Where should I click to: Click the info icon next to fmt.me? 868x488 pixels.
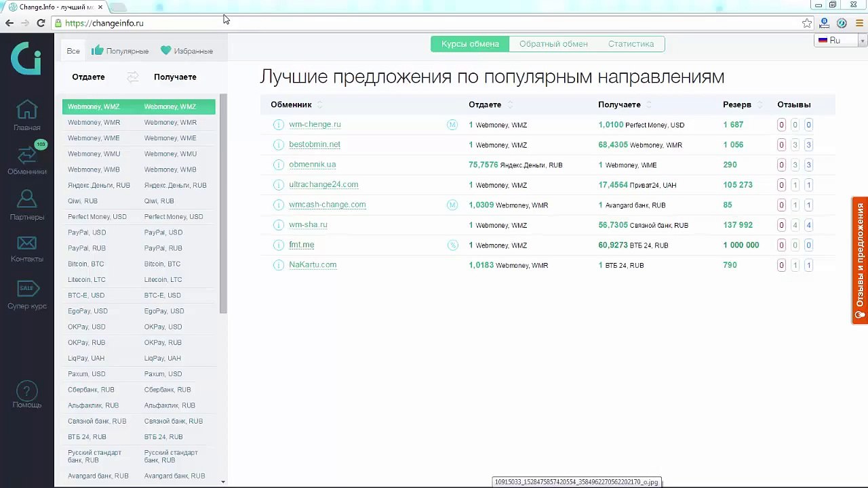(278, 245)
